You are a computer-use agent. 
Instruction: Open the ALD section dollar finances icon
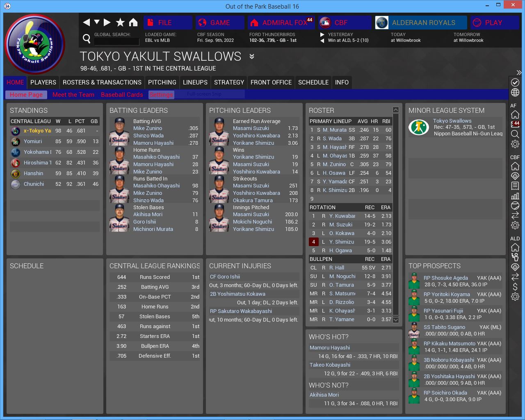click(515, 287)
